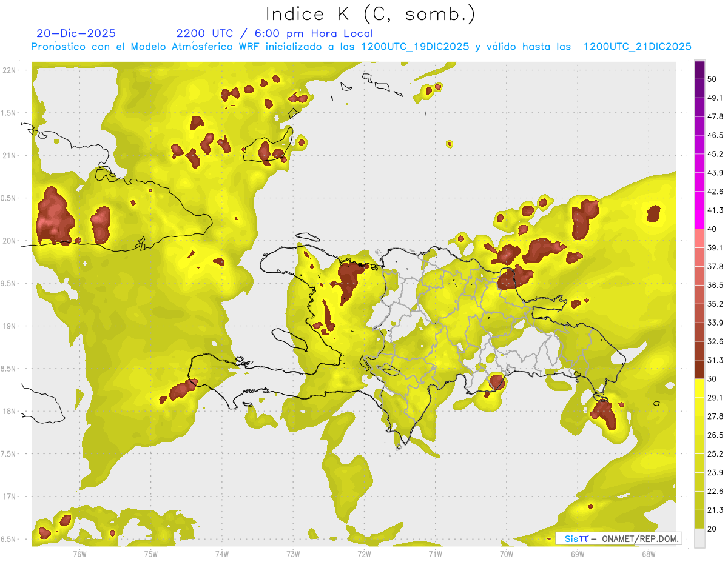Click the '69W' longitude label

[578, 553]
